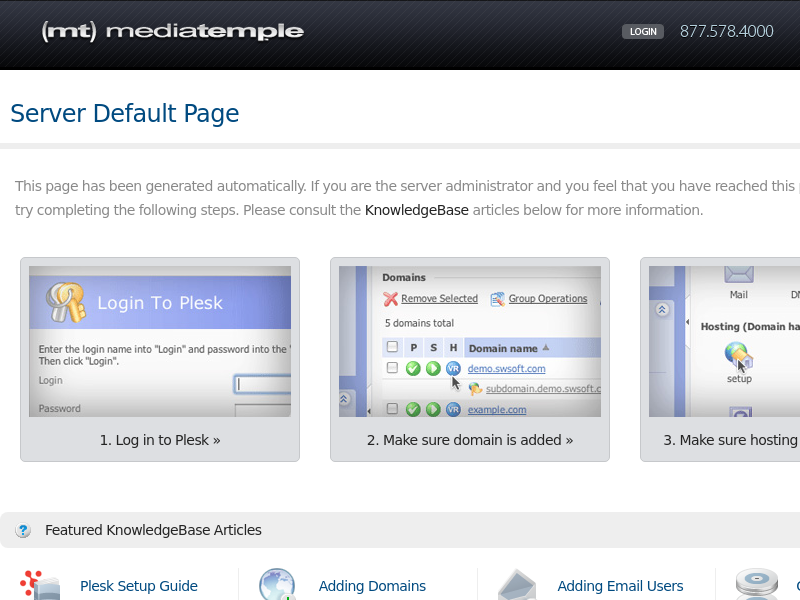Click the collapse chevron in hosting screenshot
Image resolution: width=800 pixels, height=600 pixels.
pyautogui.click(x=662, y=310)
